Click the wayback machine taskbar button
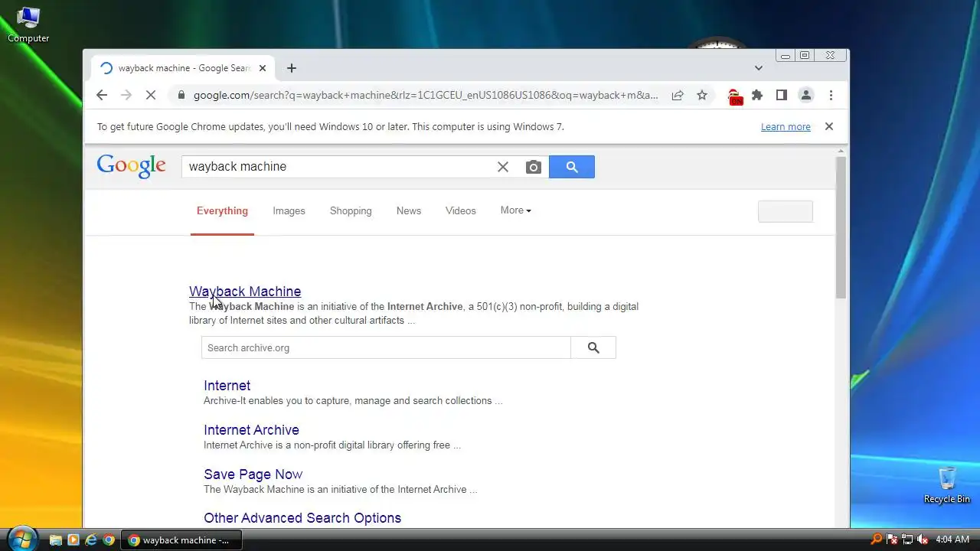The width and height of the screenshot is (980, 551). (x=181, y=540)
